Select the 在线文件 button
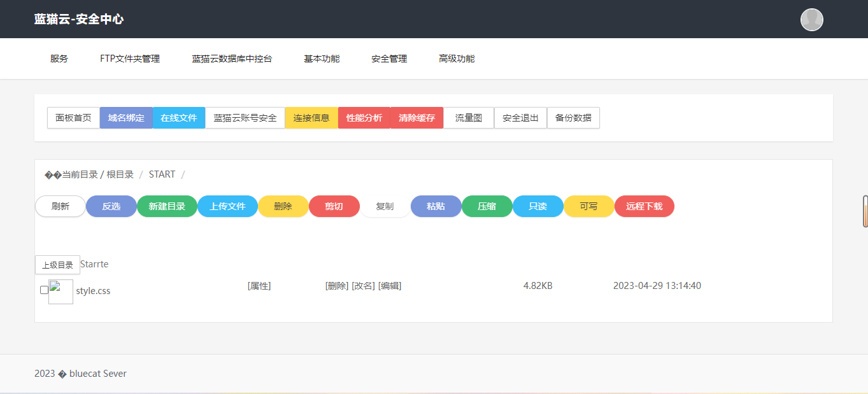868x394 pixels. tap(179, 118)
